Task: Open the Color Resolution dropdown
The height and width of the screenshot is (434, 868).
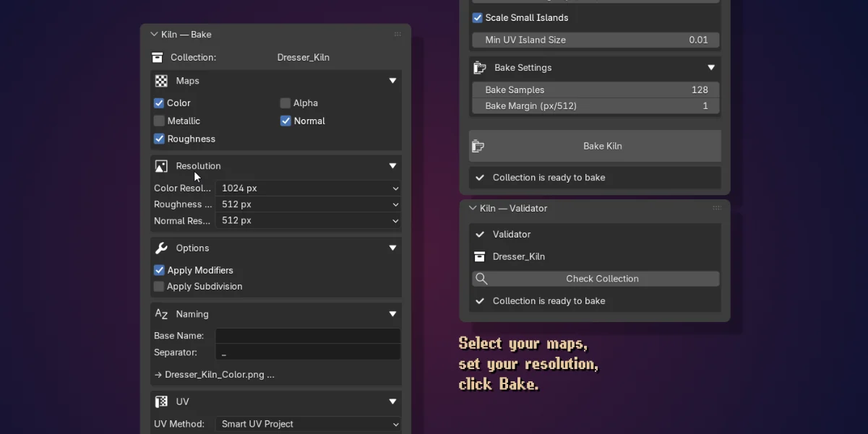Action: tap(308, 188)
